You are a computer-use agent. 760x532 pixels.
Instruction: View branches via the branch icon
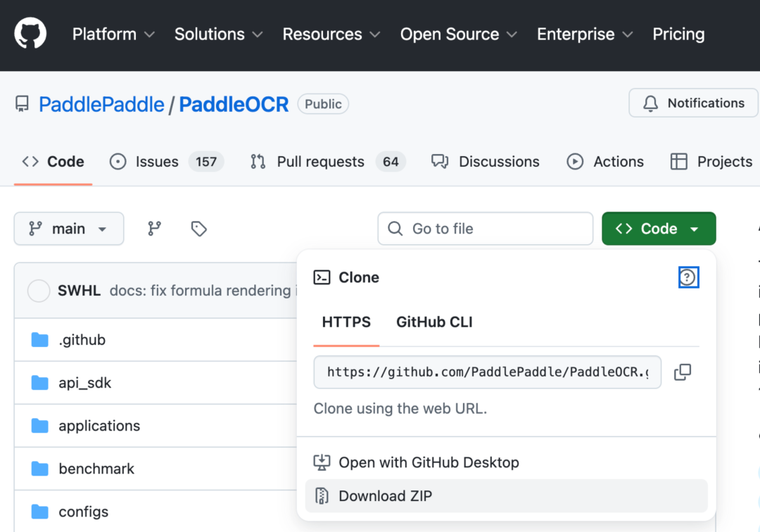154,228
